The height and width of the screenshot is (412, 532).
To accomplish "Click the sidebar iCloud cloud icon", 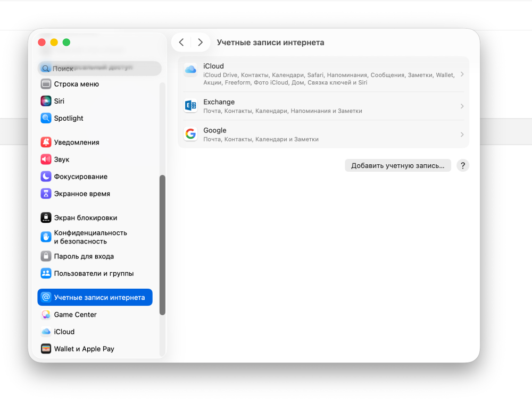I will (x=46, y=332).
